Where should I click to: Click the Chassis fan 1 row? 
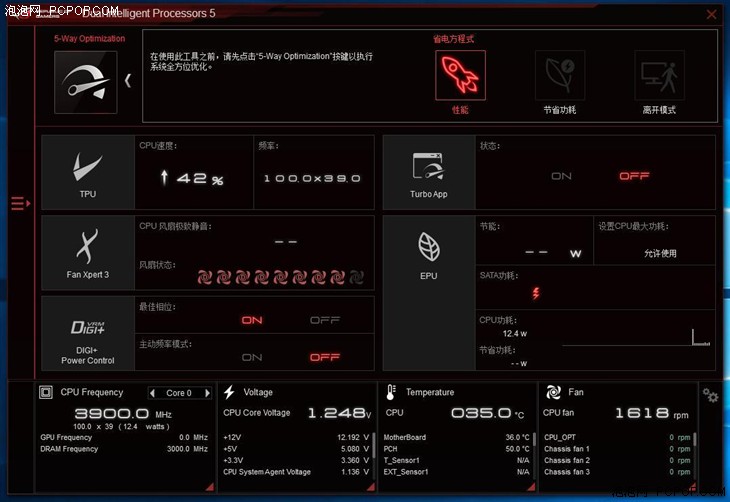tap(617, 449)
